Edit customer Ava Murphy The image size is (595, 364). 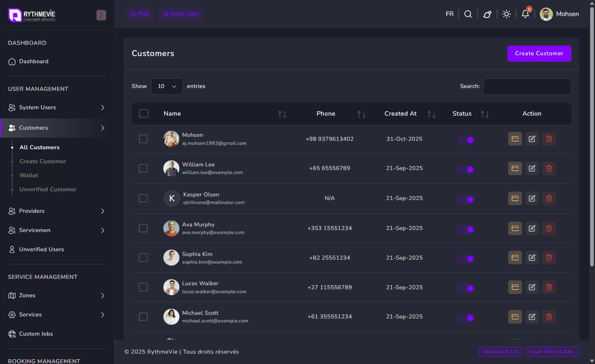[x=532, y=228]
